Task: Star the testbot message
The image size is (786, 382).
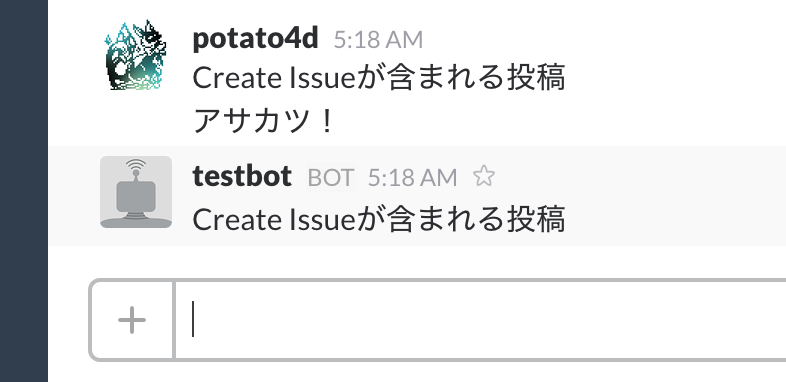Action: tap(484, 176)
